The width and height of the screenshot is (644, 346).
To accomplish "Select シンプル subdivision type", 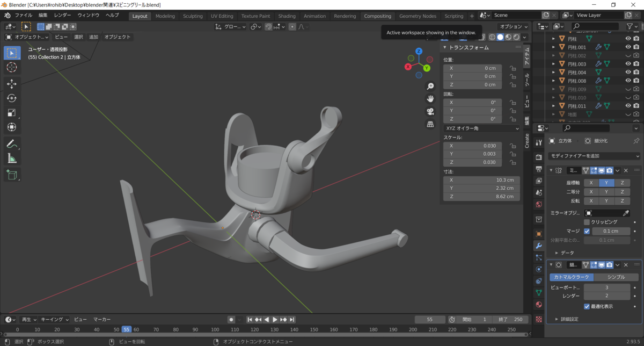I will coord(616,277).
